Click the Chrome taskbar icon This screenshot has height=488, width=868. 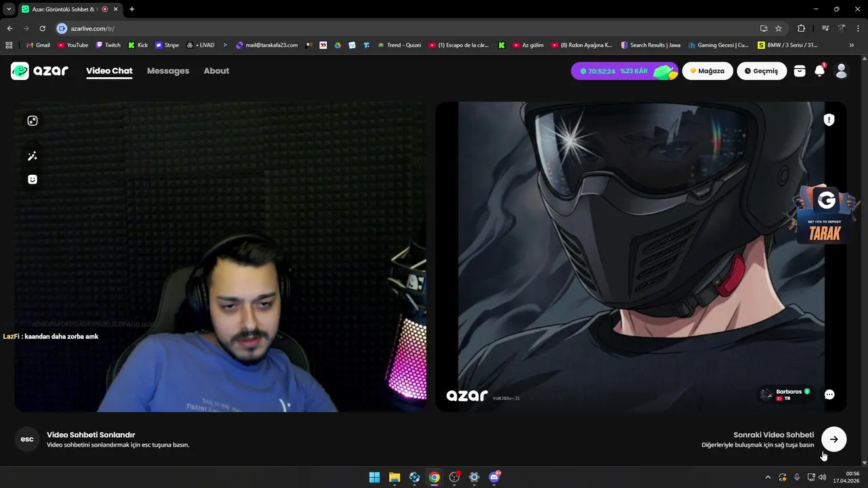[x=434, y=477]
